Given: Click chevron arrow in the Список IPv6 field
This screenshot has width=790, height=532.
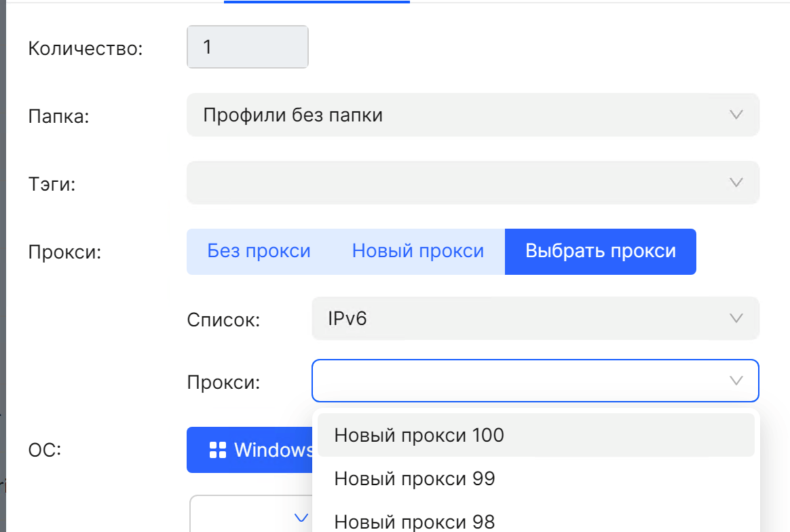Looking at the screenshot, I should pyautogui.click(x=736, y=318).
